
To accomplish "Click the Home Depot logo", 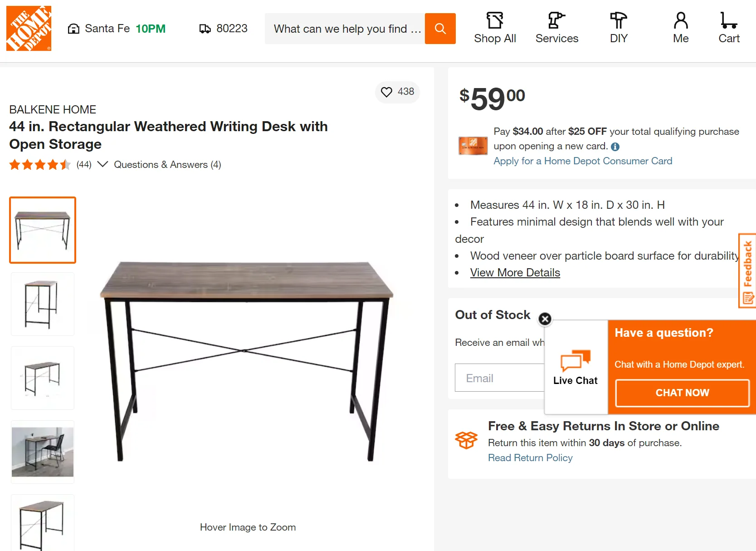I will 29,28.
